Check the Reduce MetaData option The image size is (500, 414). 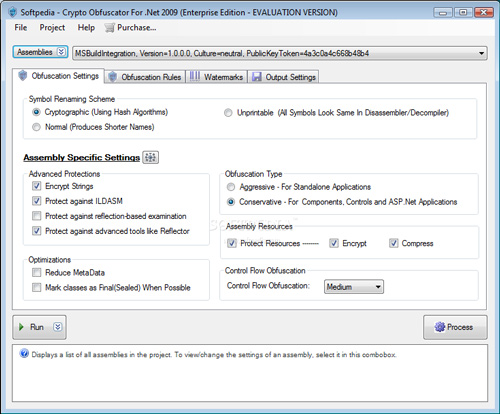tap(36, 273)
